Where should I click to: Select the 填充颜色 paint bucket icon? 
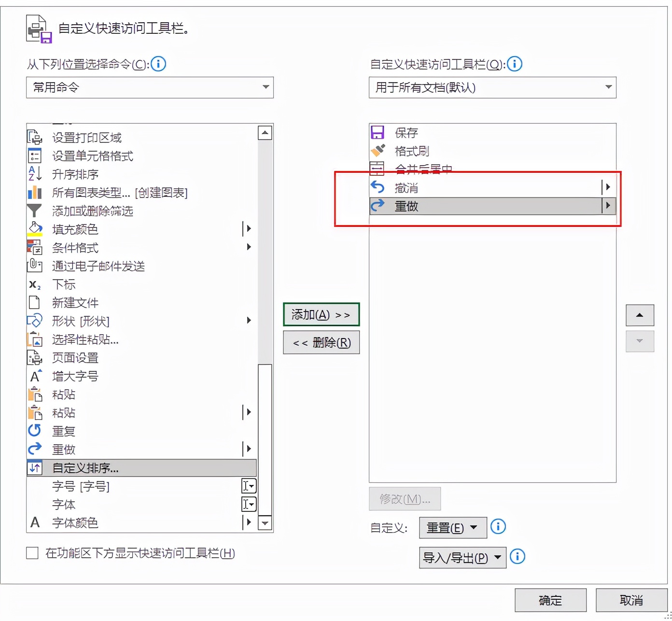coord(35,229)
